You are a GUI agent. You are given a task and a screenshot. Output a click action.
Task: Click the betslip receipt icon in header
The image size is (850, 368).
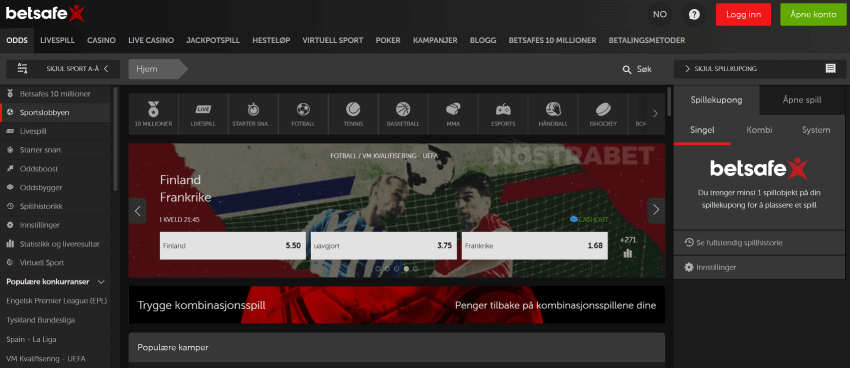830,69
